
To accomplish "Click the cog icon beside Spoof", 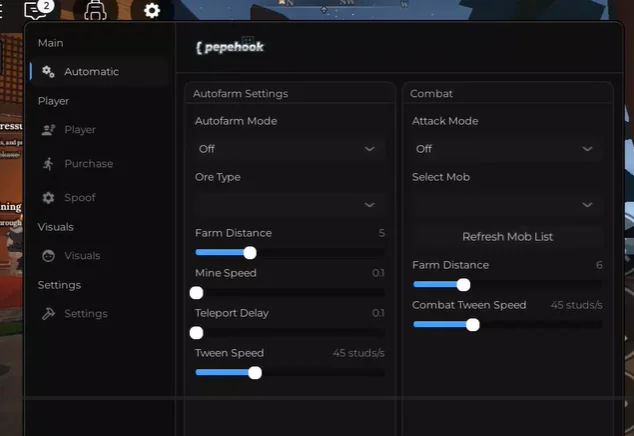I will (x=49, y=198).
